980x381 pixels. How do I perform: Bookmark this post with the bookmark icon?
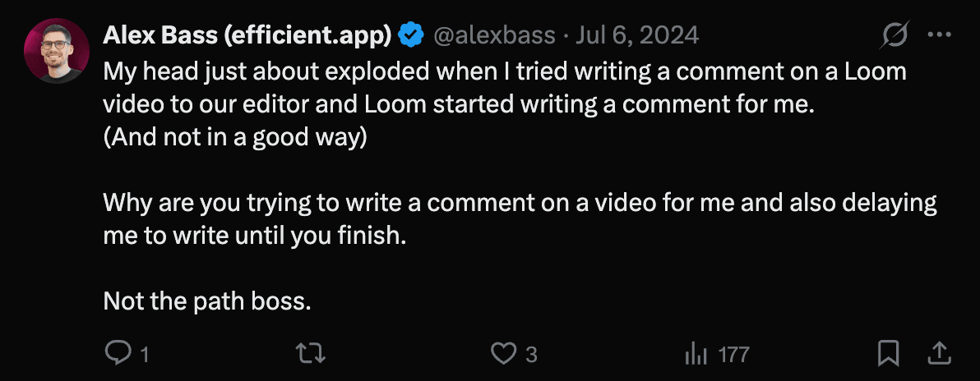click(x=888, y=354)
